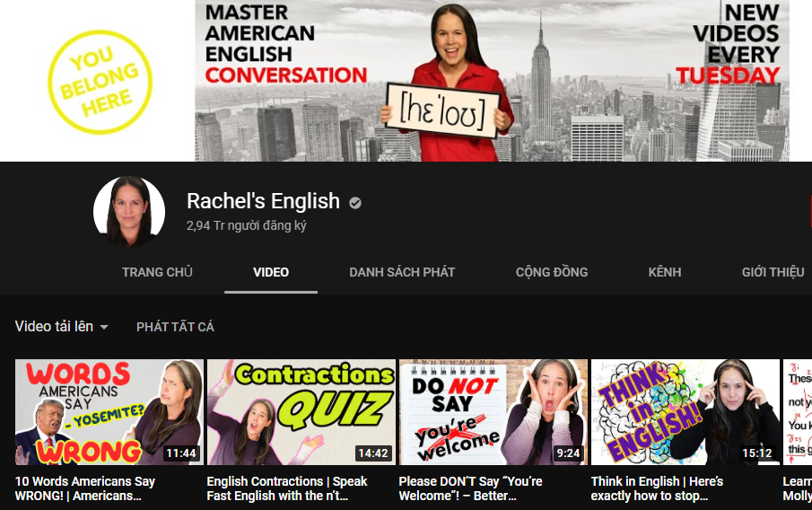Click title Think in English Here's exactly how

(657, 488)
